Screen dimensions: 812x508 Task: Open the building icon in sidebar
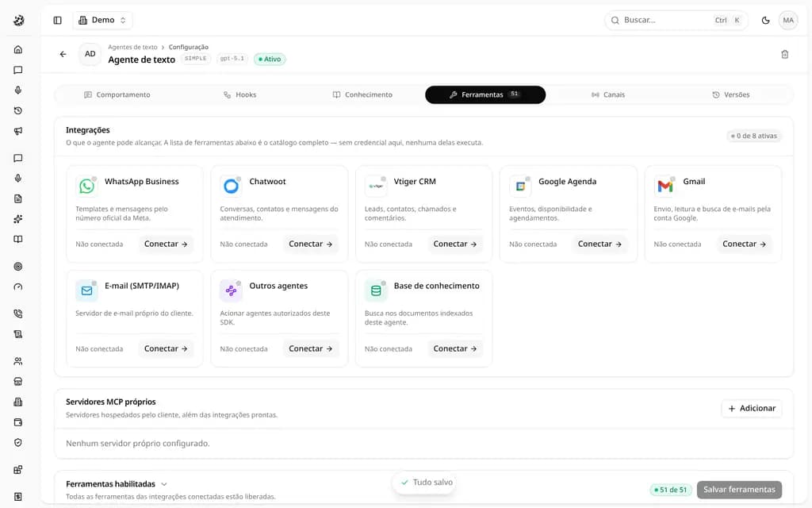18,402
